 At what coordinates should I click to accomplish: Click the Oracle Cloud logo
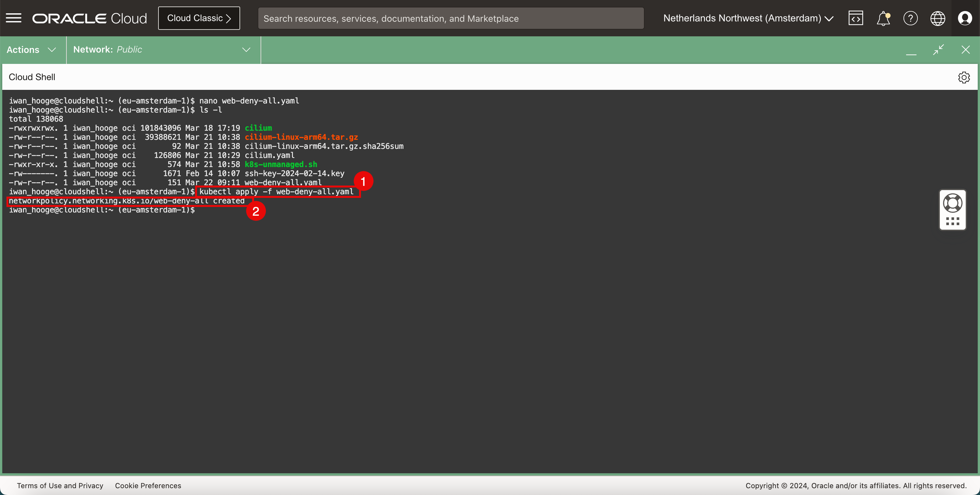[90, 18]
